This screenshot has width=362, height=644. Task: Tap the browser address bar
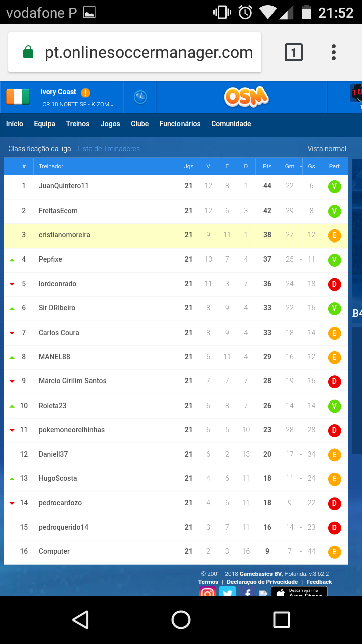(x=135, y=52)
